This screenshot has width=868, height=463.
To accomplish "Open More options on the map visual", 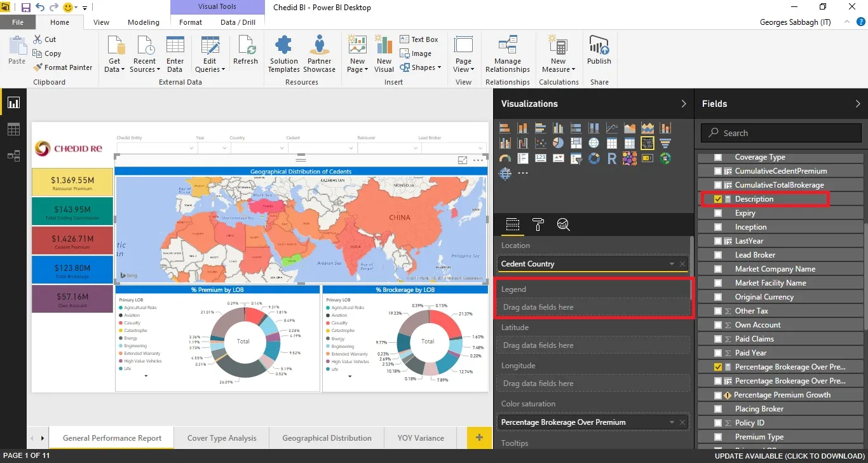I will [478, 160].
